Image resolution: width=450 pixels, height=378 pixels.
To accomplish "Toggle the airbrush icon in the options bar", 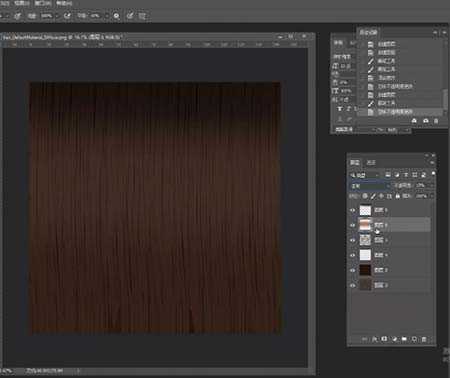I will pos(116,16).
